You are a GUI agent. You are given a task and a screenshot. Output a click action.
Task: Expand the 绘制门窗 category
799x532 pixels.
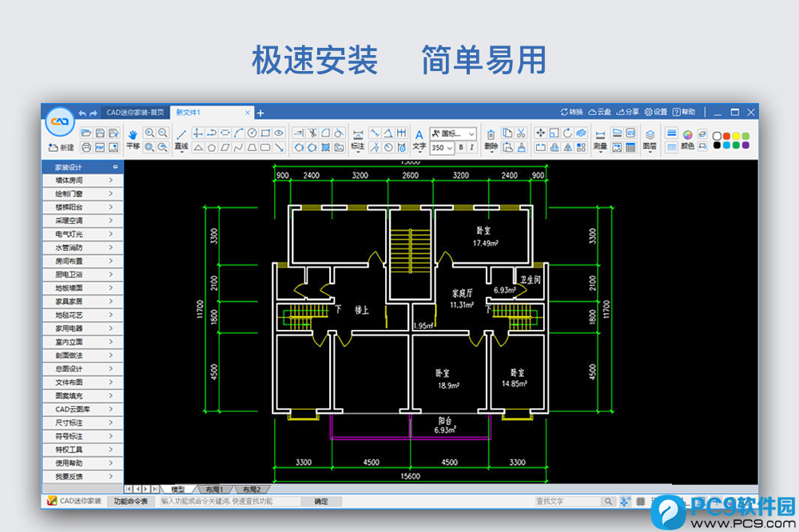[82, 193]
